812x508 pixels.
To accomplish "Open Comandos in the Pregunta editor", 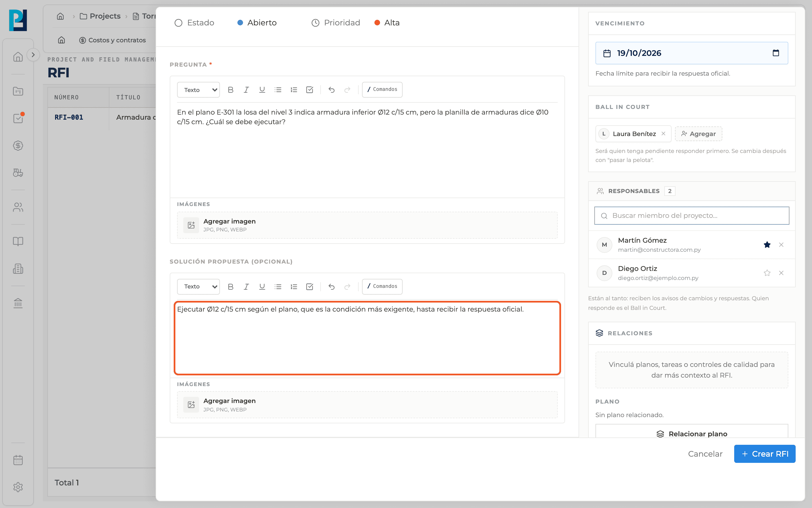I will (382, 89).
